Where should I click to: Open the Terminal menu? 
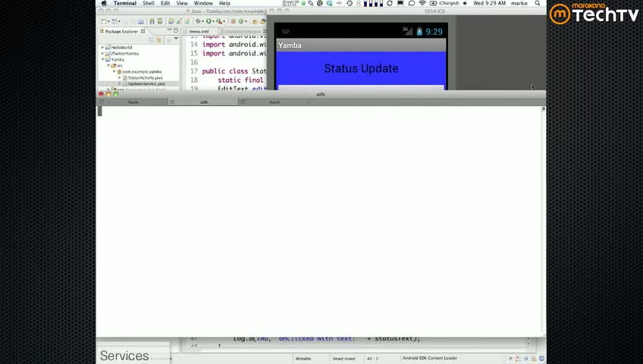[124, 3]
